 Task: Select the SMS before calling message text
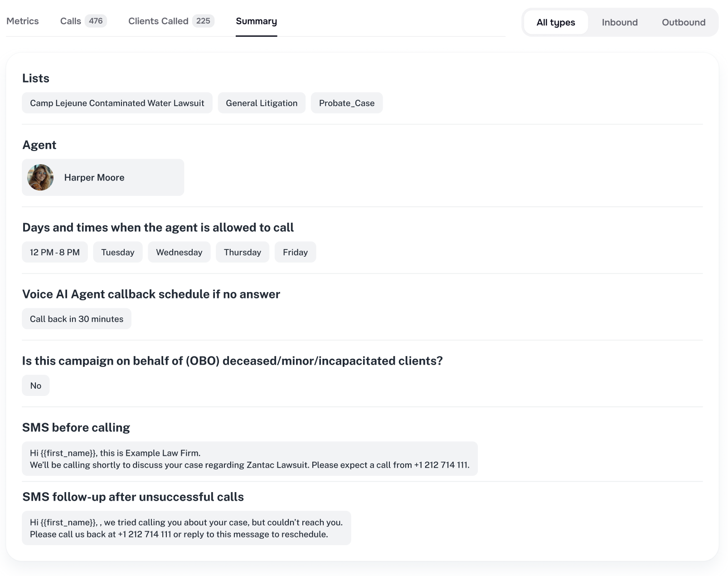249,459
